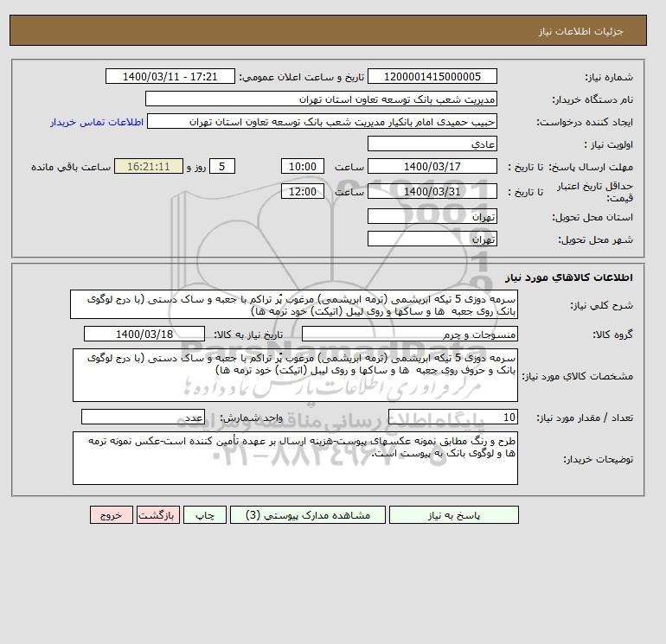Click the واحد شمارش field عدد
666x644 pixels.
143,418
